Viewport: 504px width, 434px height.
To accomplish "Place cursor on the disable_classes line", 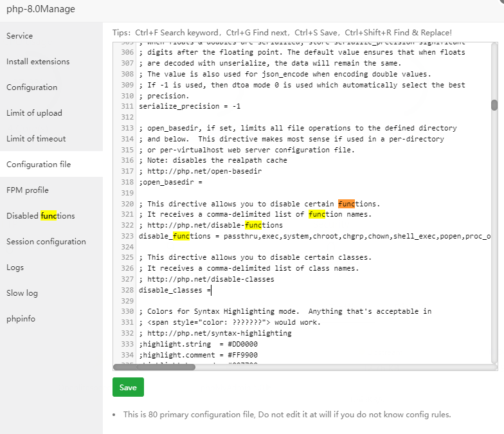I will click(175, 291).
